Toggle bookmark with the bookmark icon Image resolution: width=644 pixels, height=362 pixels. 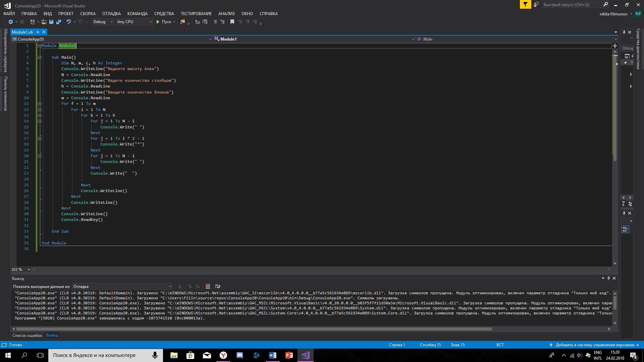(x=232, y=22)
